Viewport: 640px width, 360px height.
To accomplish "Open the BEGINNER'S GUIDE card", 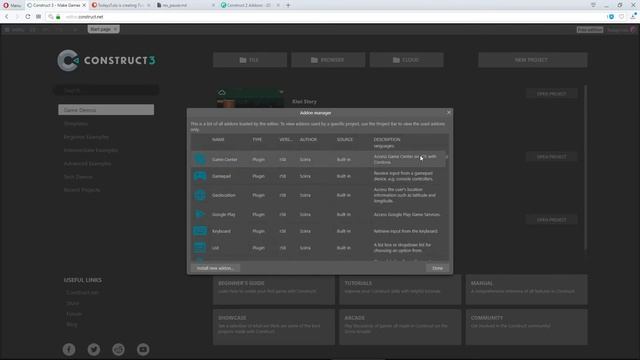I will click(273, 289).
